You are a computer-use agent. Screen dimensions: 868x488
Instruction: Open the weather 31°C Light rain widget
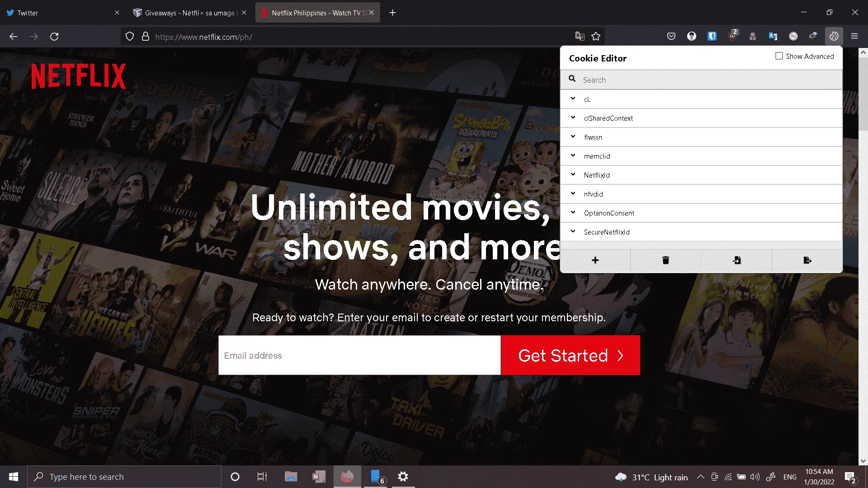tap(651, 477)
